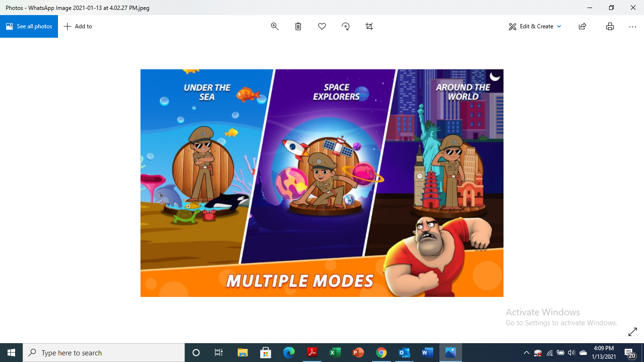Screen dimensions: 644x362
Task: Rotate the image using rotate icon
Action: point(346,26)
